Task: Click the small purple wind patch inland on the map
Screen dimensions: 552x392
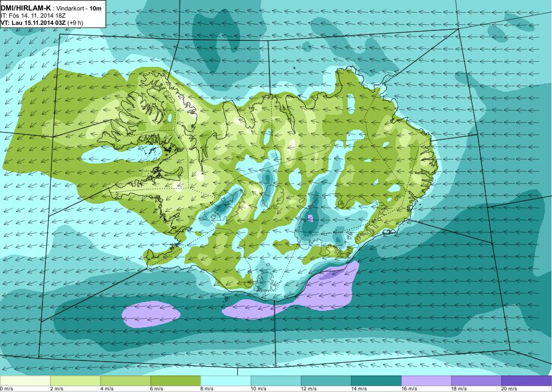Action: (x=310, y=218)
